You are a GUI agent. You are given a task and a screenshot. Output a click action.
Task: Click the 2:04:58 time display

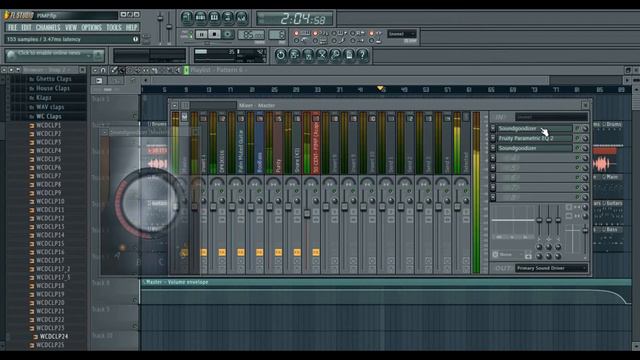pos(295,19)
